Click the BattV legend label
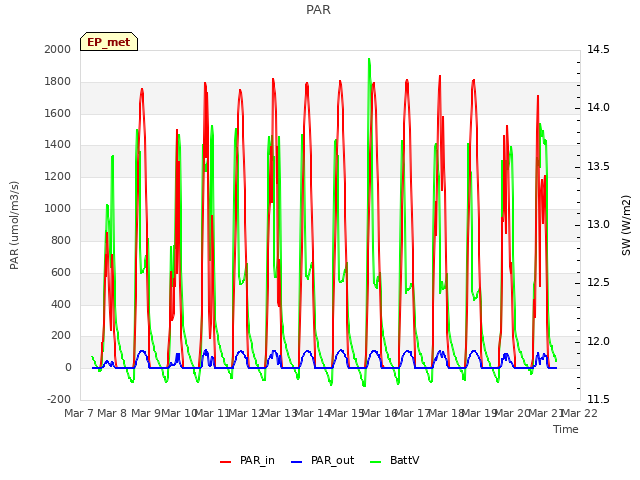This screenshot has width=640, height=480. point(404,460)
